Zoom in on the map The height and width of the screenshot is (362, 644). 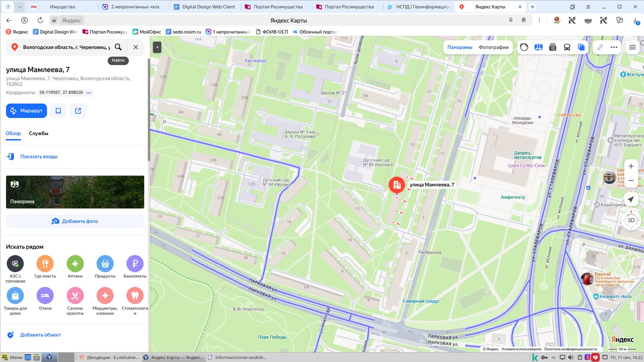click(631, 166)
